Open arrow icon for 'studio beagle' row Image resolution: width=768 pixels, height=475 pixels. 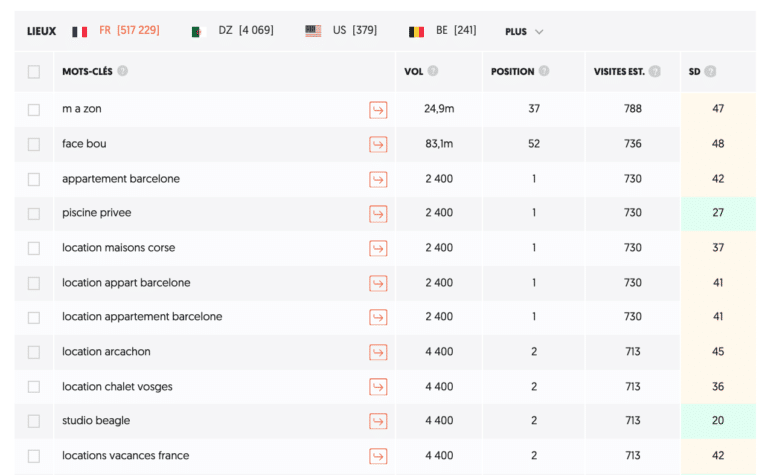pyautogui.click(x=378, y=421)
